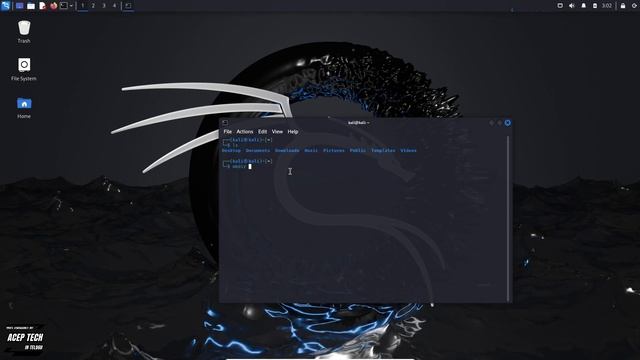Screen dimensions: 640x360
Task: Select the Home folder desktop icon
Action: [x=24, y=107]
